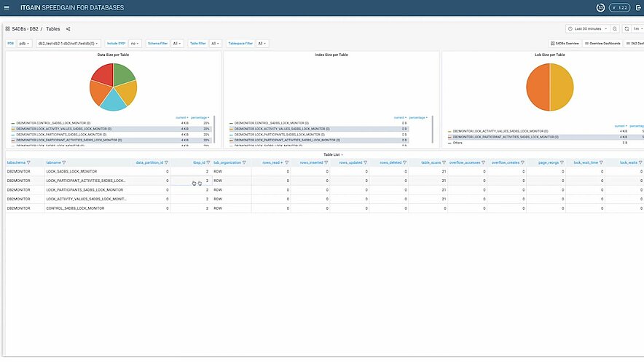Open the Last 30 minutes time picker
The width and height of the screenshot is (644, 362).
[x=587, y=29]
